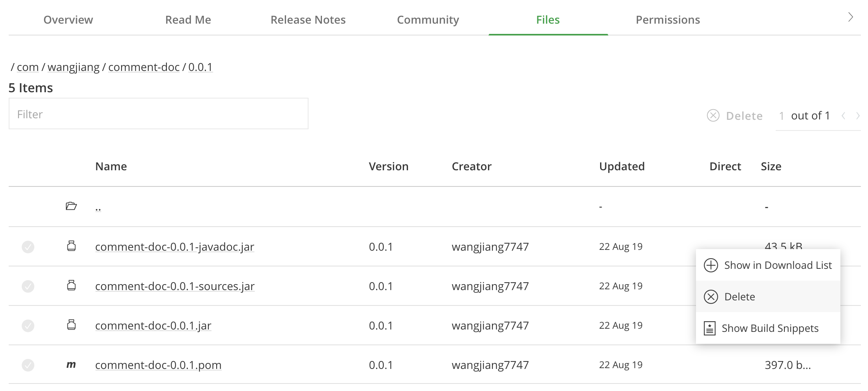Click the 22 Aug 19 date in sources.jar row
The height and width of the screenshot is (391, 868).
[x=621, y=286]
